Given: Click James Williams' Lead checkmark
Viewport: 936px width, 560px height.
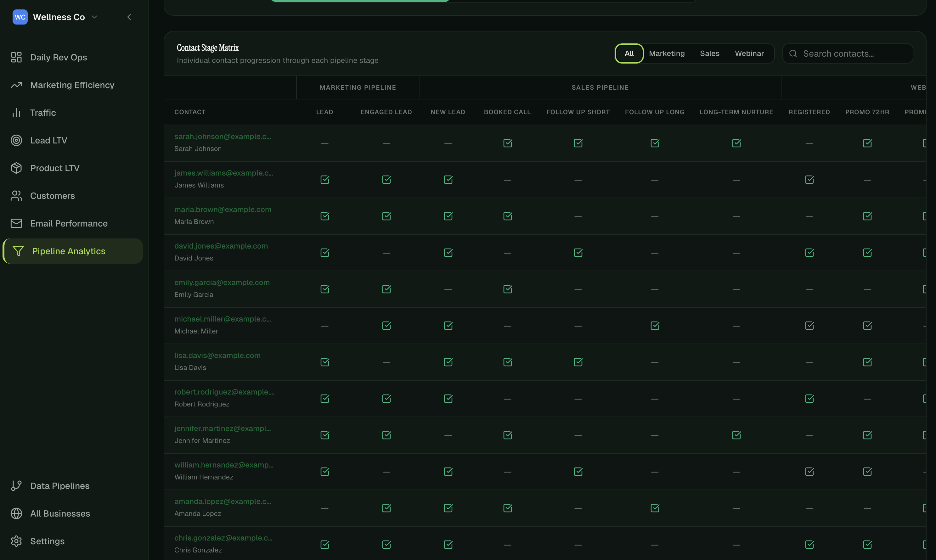Looking at the screenshot, I should (324, 180).
